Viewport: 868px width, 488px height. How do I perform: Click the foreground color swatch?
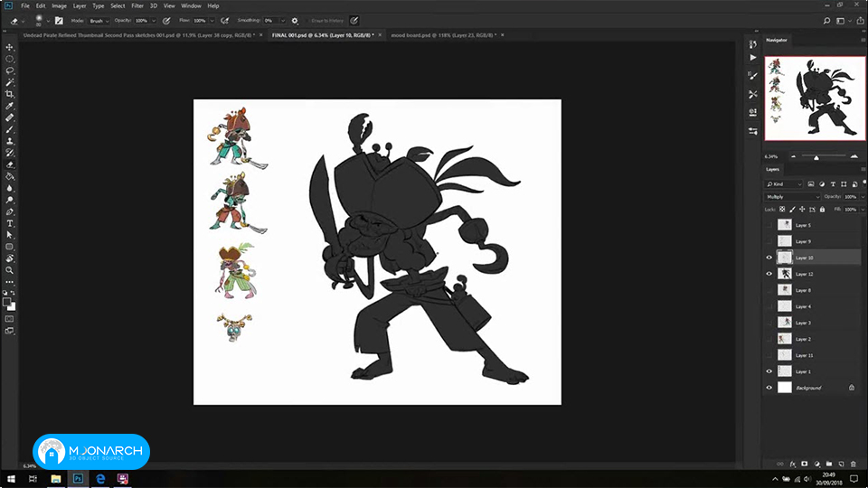tap(6, 302)
